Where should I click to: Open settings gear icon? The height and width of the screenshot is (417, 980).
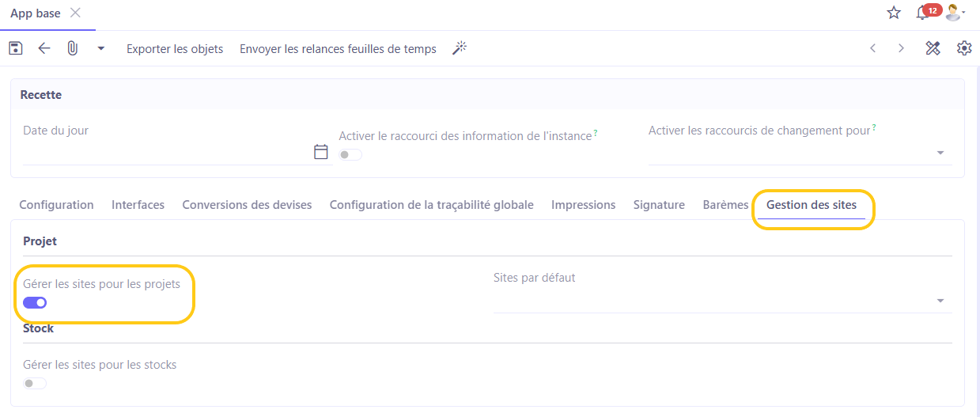(964, 48)
